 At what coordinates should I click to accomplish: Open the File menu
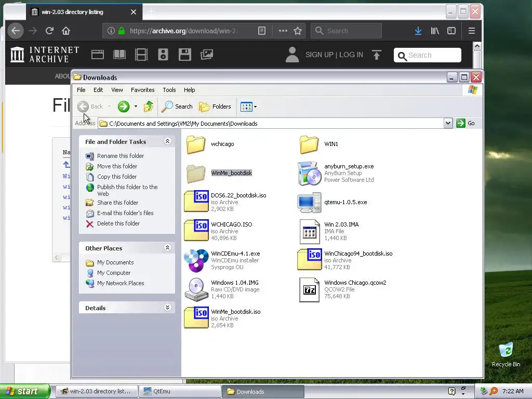(81, 90)
